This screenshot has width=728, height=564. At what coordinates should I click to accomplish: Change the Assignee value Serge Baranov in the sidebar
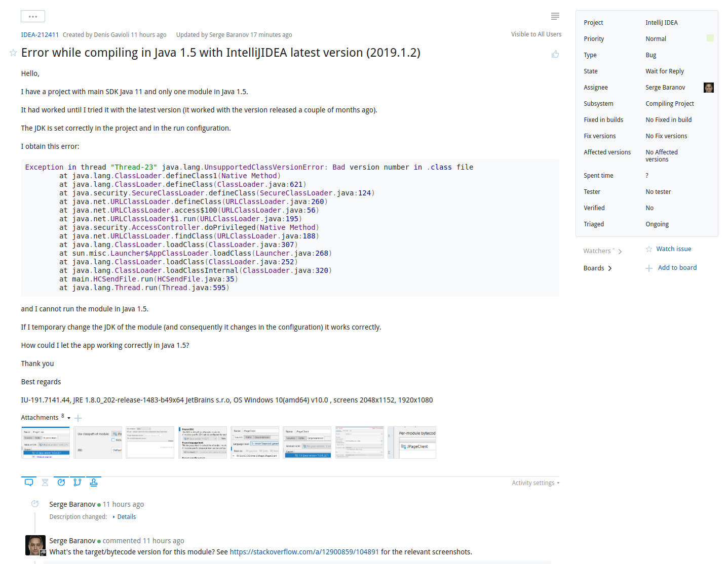pos(665,88)
